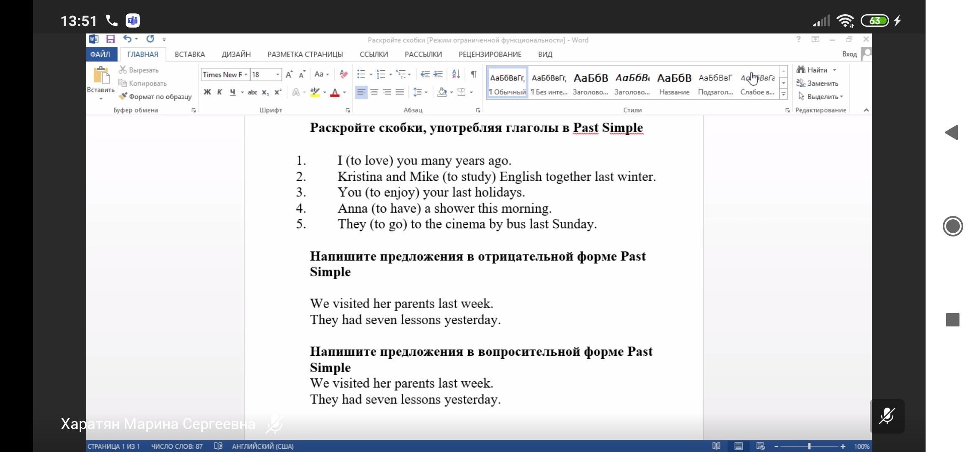Click the Format Painter brush icon
This screenshot has height=452, width=980.
[x=123, y=97]
